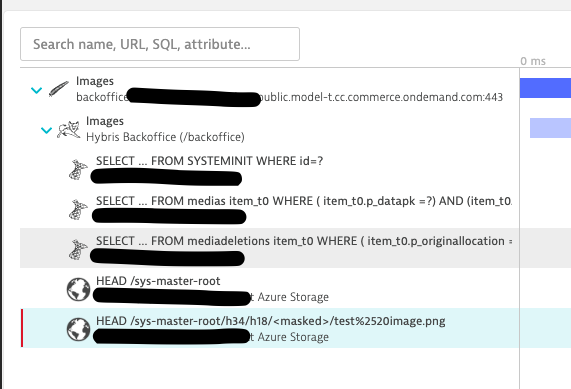Click the globe icon for test%2520image.png request
The image size is (571, 389).
[78, 330]
